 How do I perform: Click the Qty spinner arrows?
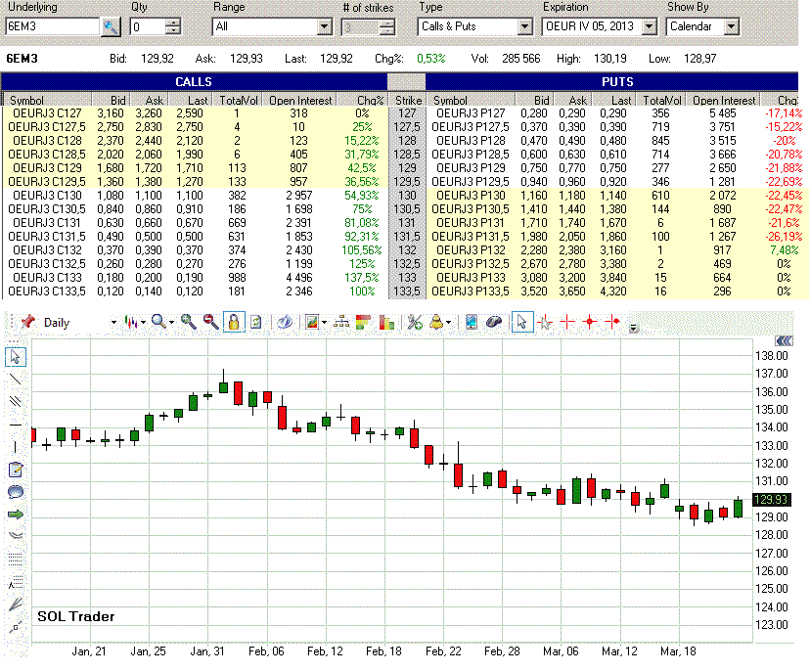pyautogui.click(x=173, y=26)
